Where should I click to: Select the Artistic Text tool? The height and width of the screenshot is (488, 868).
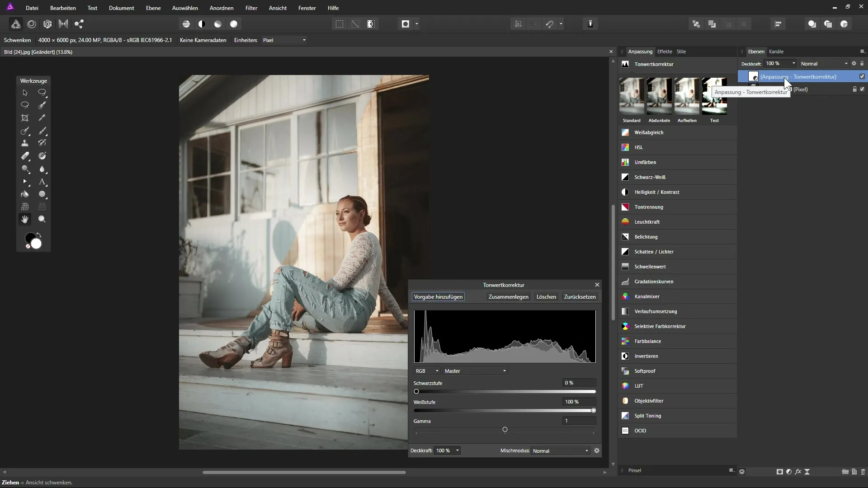tap(42, 182)
